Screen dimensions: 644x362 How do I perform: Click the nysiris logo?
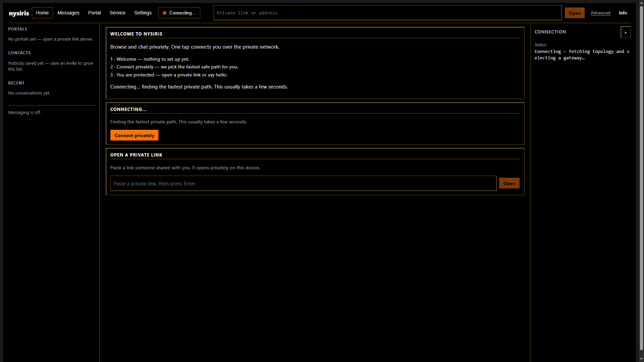(19, 13)
